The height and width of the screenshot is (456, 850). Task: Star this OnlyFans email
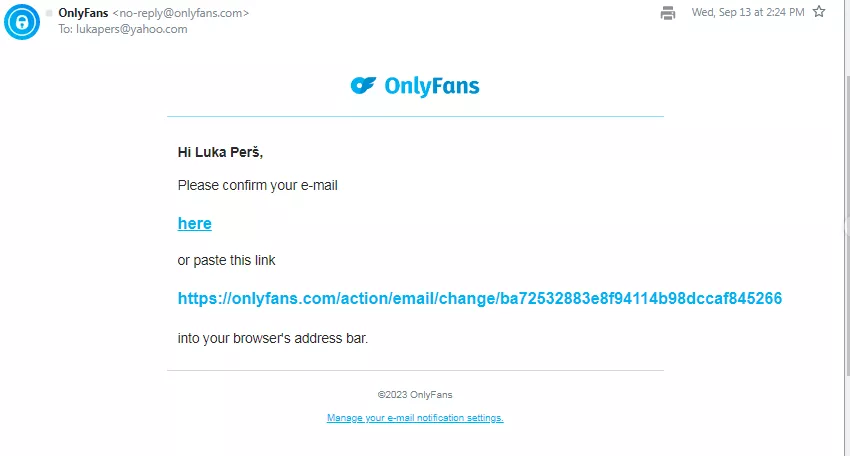pyautogui.click(x=819, y=12)
